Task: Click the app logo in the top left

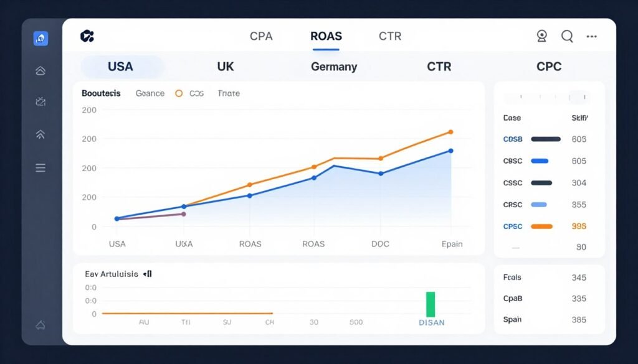Action: click(87, 35)
